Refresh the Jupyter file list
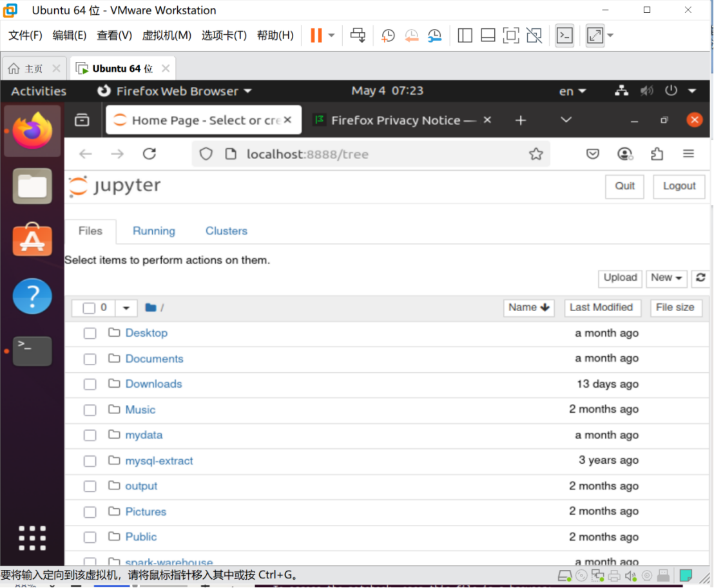Screen dimensions: 714x588 click(700, 278)
